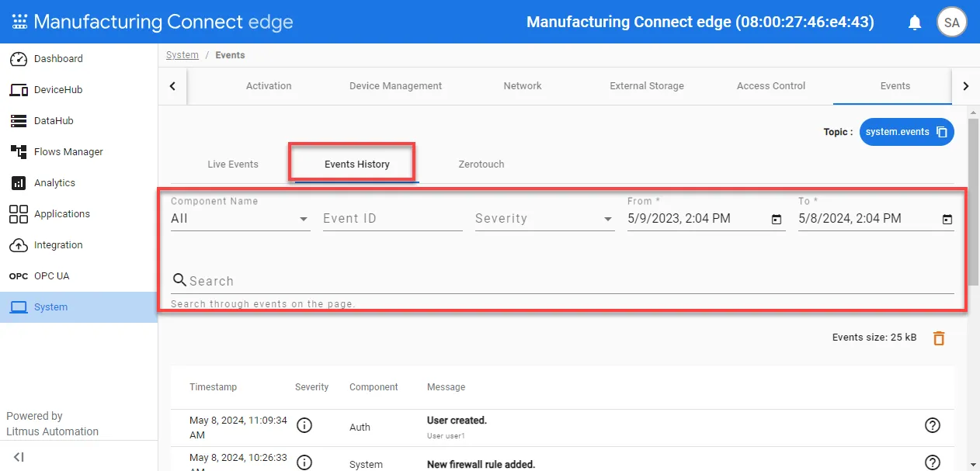Open the Access Control tab
The width and height of the screenshot is (980, 471).
[771, 86]
